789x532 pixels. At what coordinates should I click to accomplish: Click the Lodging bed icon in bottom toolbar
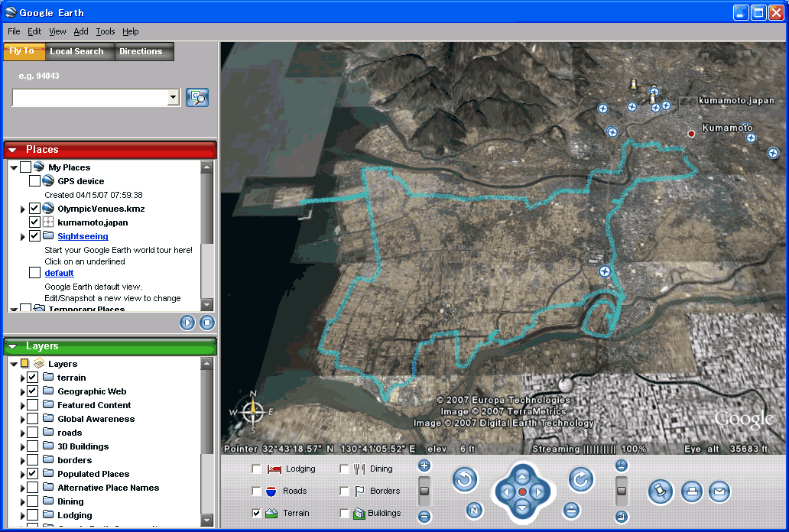click(274, 469)
